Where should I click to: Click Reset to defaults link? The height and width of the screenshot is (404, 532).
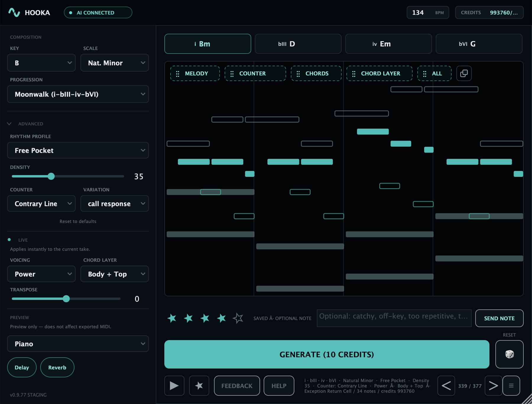tap(78, 221)
